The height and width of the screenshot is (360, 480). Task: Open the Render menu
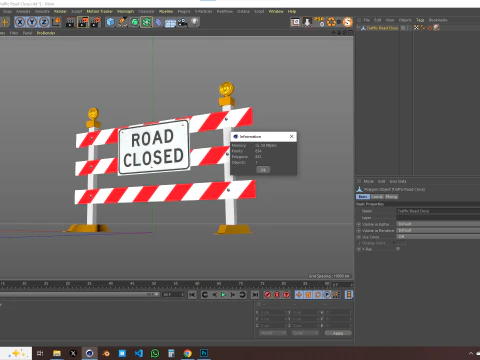[60, 11]
